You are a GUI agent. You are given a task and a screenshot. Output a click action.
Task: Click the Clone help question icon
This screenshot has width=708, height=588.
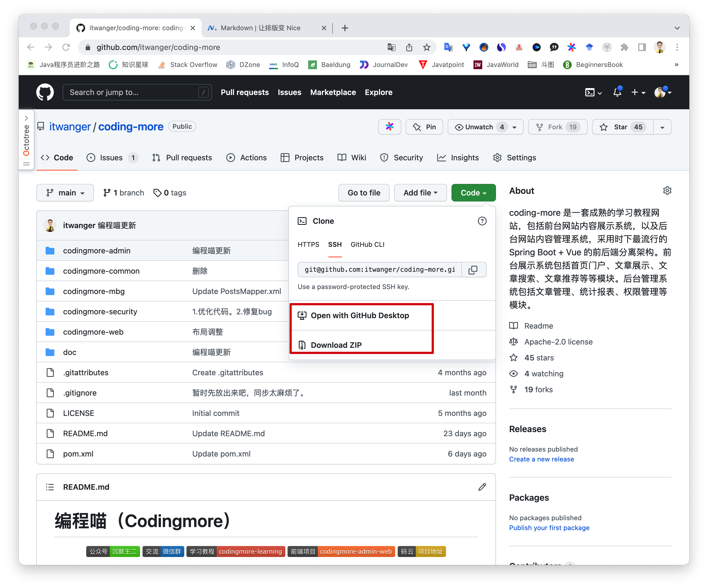click(482, 221)
